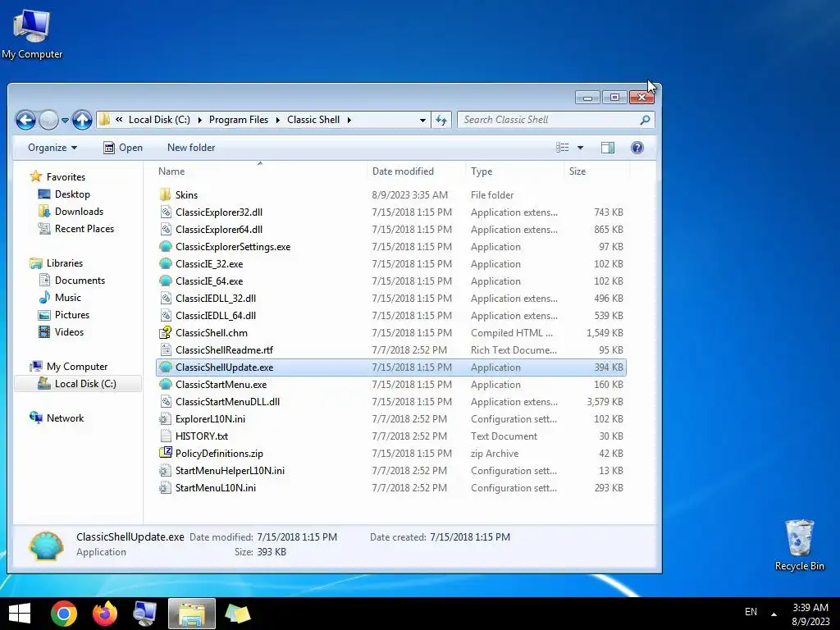
Task: Sort by Date modified column
Action: coord(403,171)
